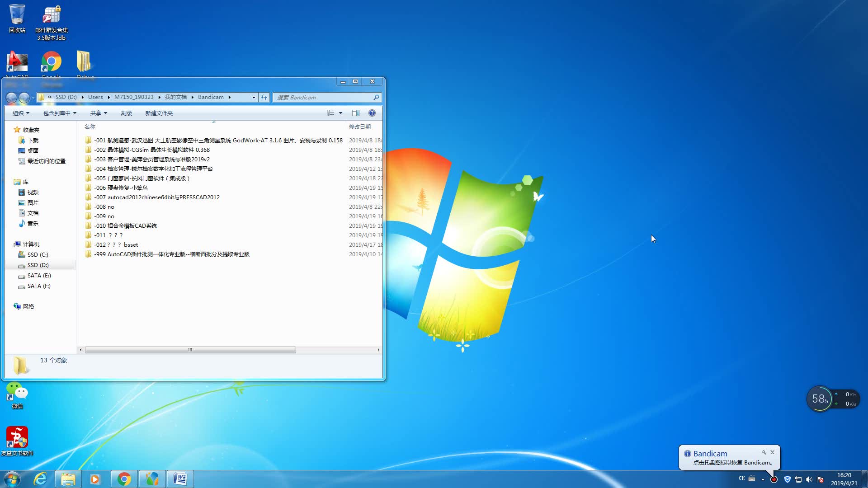Click the Explorer Back navigation arrow
This screenshot has height=488, width=868.
[x=12, y=97]
